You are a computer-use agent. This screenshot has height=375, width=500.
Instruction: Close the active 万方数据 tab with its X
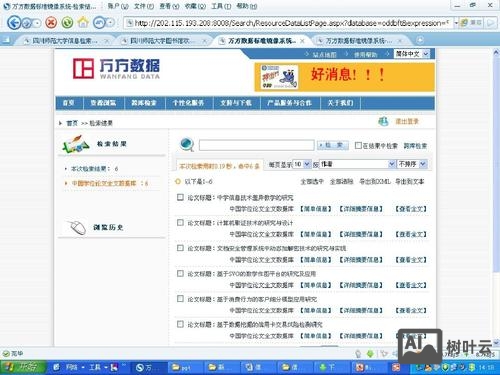302,41
